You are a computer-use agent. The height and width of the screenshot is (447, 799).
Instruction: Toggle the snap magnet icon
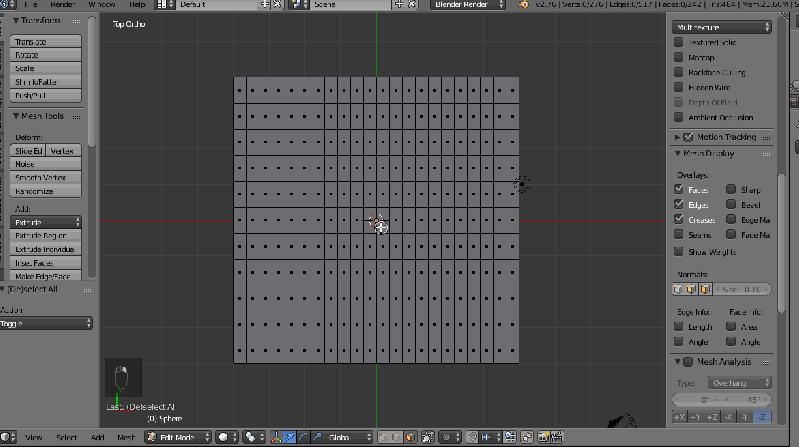(472, 437)
